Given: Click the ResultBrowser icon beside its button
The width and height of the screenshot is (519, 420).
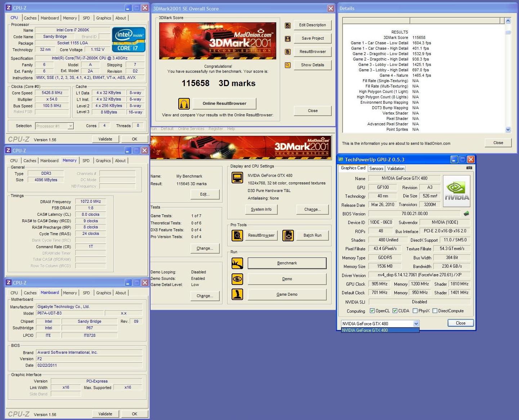Looking at the screenshot, I should [288, 52].
